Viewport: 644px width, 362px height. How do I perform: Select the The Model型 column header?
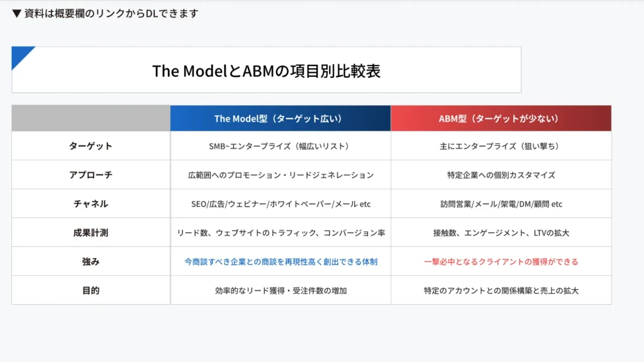(280, 118)
